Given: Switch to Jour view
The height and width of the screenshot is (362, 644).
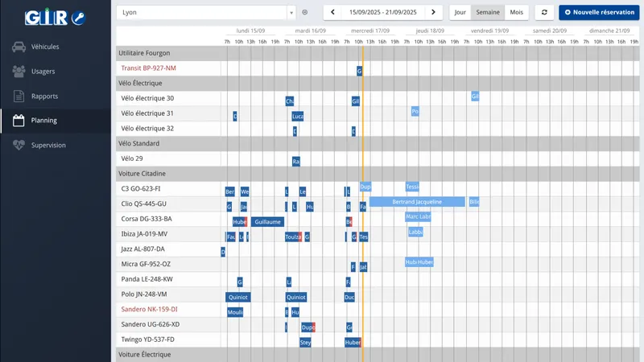Looking at the screenshot, I should 460,13.
